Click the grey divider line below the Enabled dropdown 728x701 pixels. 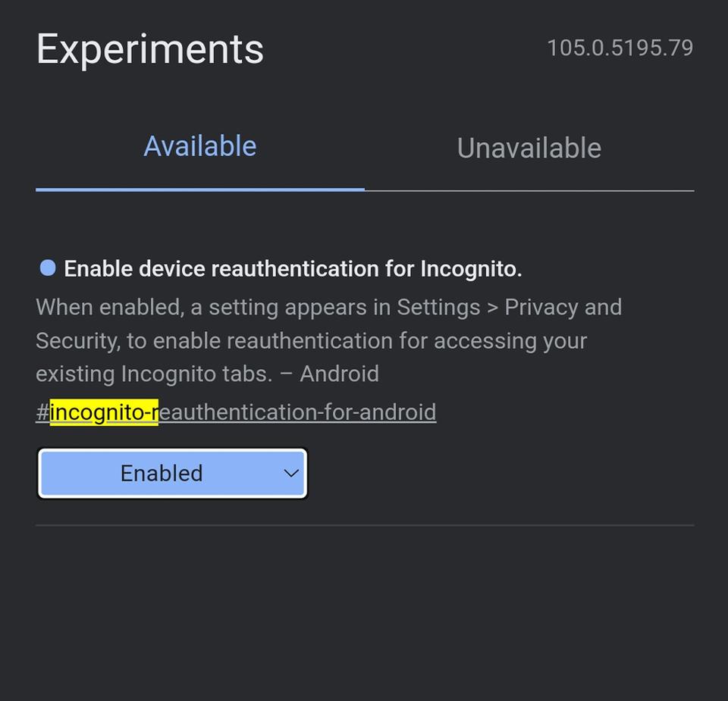pyautogui.click(x=364, y=524)
